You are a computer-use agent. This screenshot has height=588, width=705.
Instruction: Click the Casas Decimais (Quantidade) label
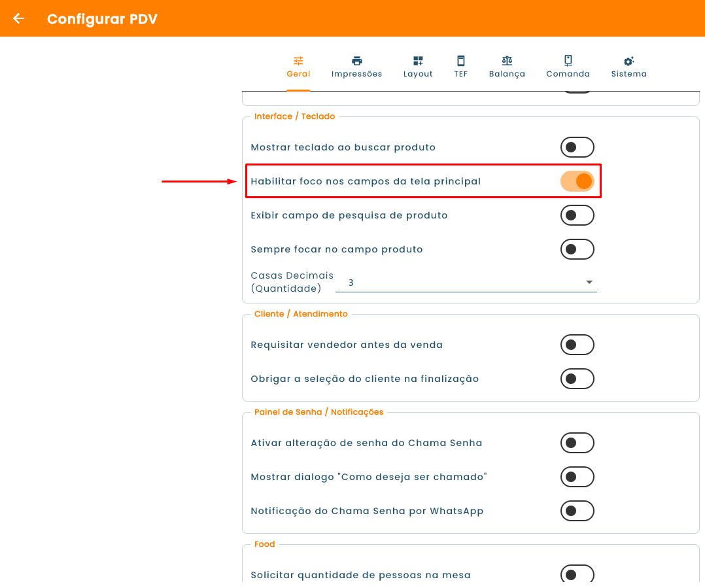(x=292, y=282)
